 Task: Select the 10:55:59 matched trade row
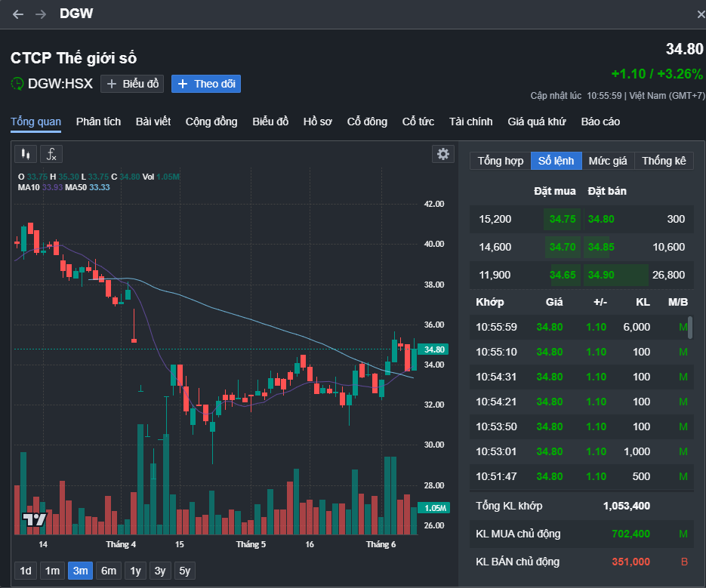(581, 328)
